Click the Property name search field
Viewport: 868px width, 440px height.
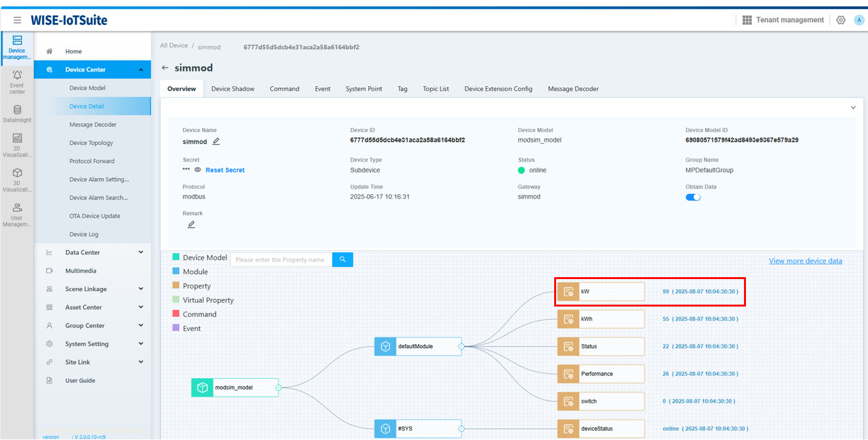(281, 260)
